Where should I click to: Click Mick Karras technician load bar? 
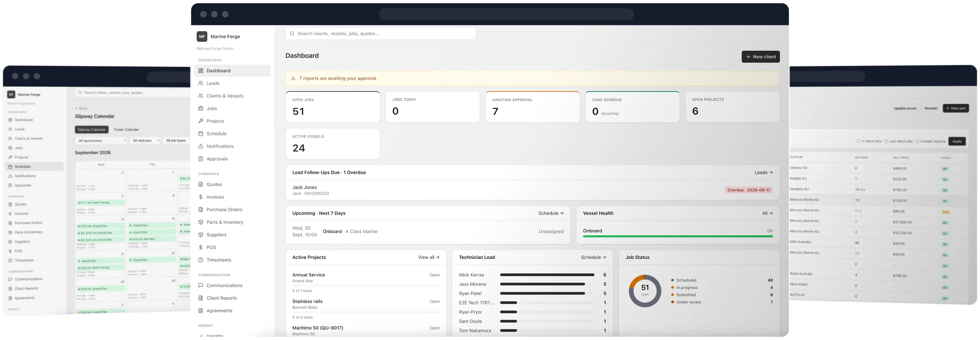[x=547, y=275]
